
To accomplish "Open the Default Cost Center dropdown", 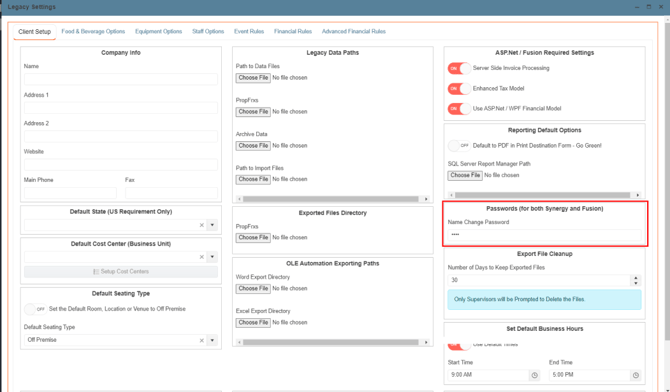I will coord(212,257).
